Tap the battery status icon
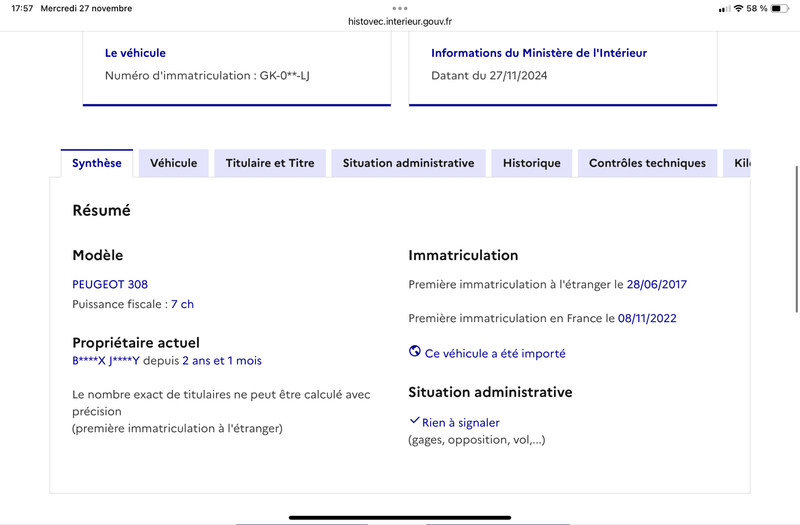The width and height of the screenshot is (800, 525). pos(780,9)
